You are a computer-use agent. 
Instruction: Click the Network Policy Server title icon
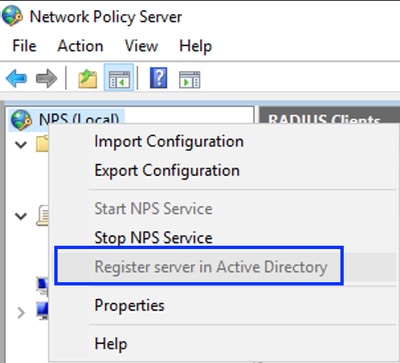click(12, 16)
